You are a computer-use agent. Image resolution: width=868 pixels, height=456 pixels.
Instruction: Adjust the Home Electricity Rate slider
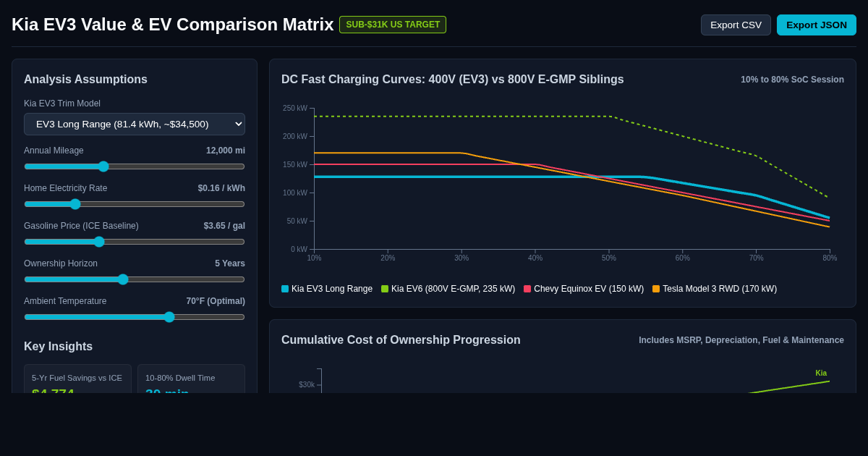click(x=135, y=204)
